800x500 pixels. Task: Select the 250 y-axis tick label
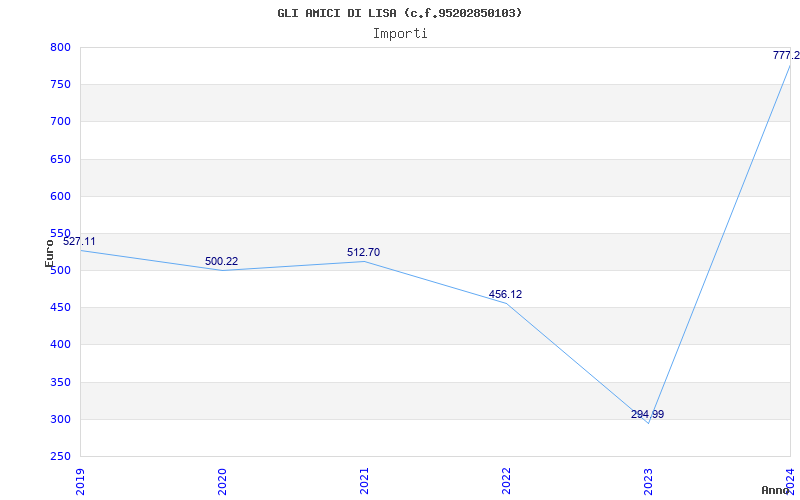60,456
